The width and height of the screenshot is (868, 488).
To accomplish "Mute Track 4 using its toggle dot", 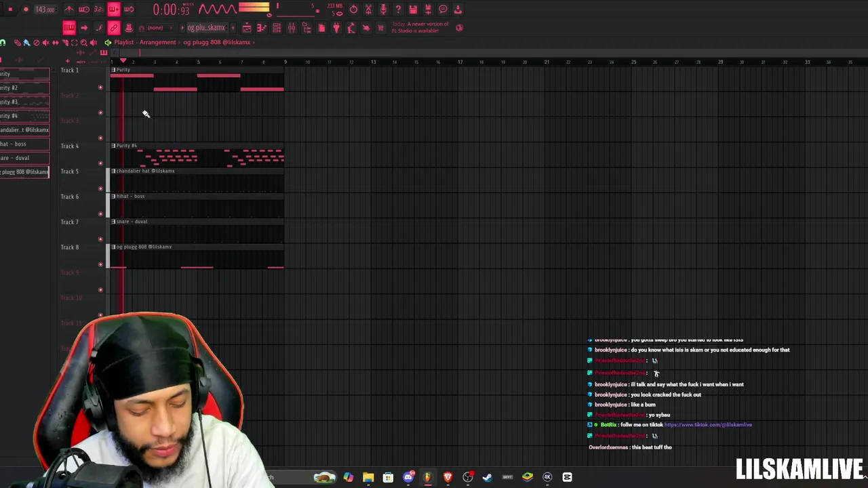I will pos(100,163).
